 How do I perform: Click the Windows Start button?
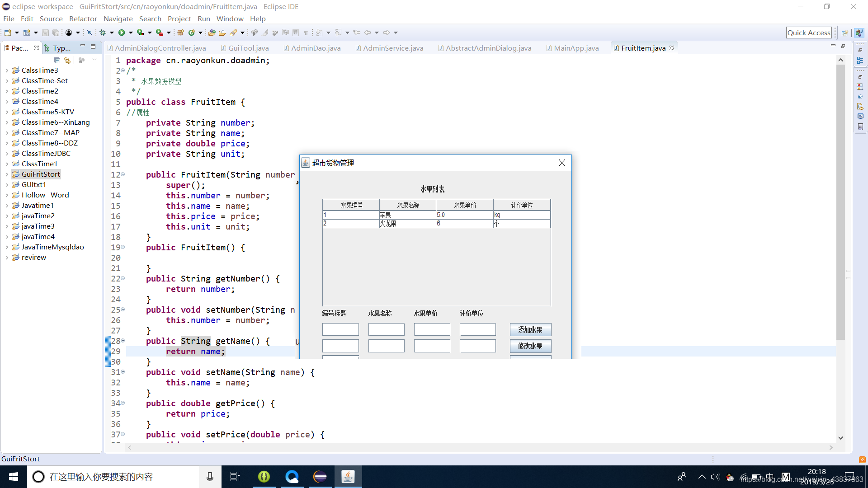[14, 477]
